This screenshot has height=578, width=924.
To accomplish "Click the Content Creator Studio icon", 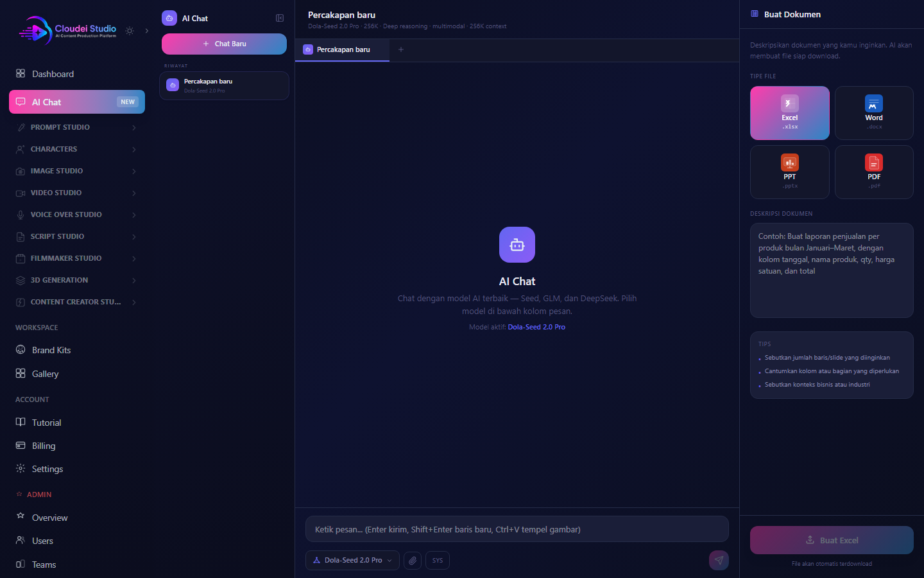I will [x=21, y=302].
